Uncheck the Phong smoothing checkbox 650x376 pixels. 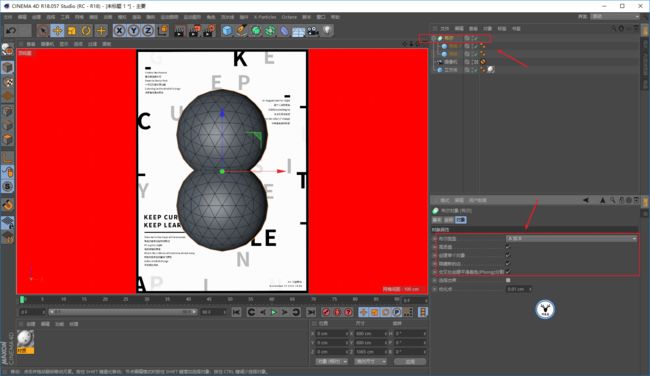coord(508,272)
